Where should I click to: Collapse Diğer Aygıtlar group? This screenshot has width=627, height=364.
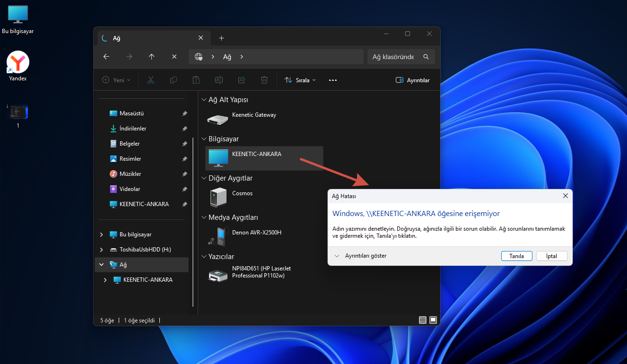(204, 178)
